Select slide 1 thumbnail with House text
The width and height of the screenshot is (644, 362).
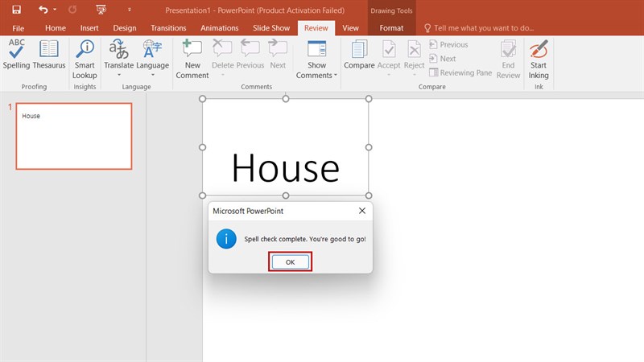click(74, 136)
